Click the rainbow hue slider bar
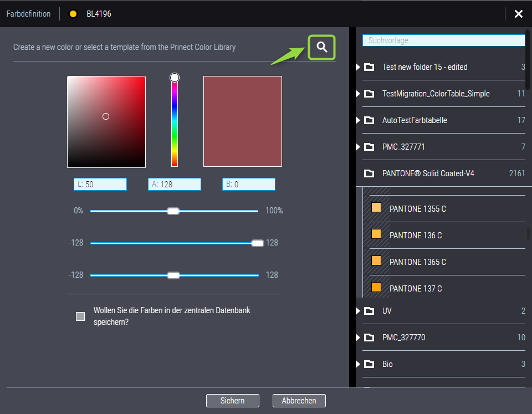The height and width of the screenshot is (414, 532). point(175,122)
